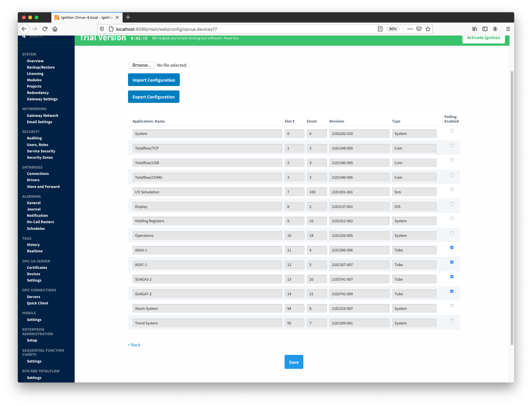Viewport: 532px width, 406px height.
Task: Enable polling for I/O Simulation
Action: point(452,190)
